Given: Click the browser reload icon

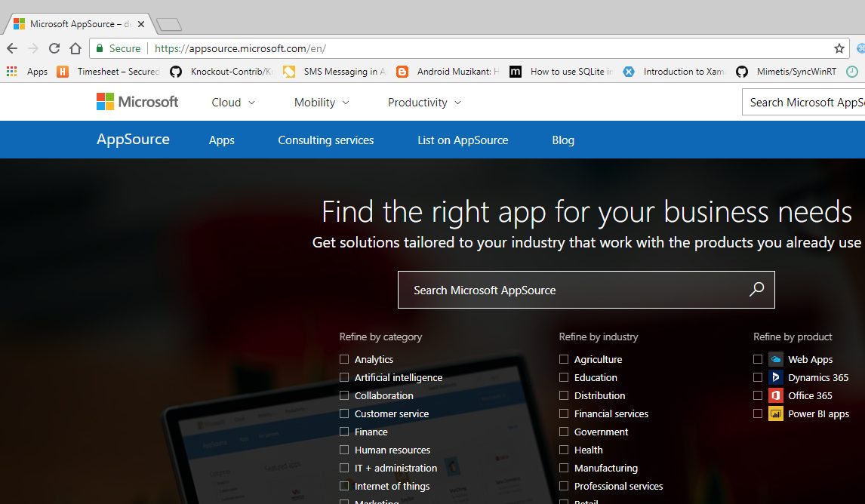Looking at the screenshot, I should tap(54, 47).
